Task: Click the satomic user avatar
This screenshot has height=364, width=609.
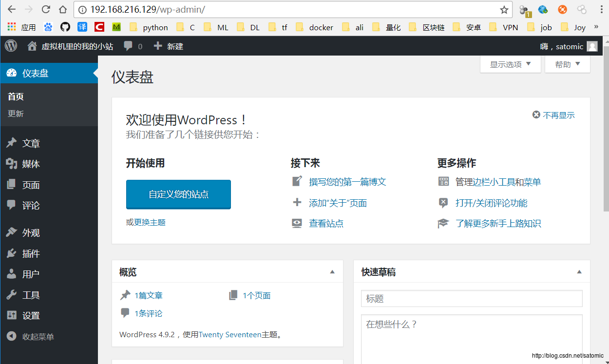Action: (x=592, y=47)
